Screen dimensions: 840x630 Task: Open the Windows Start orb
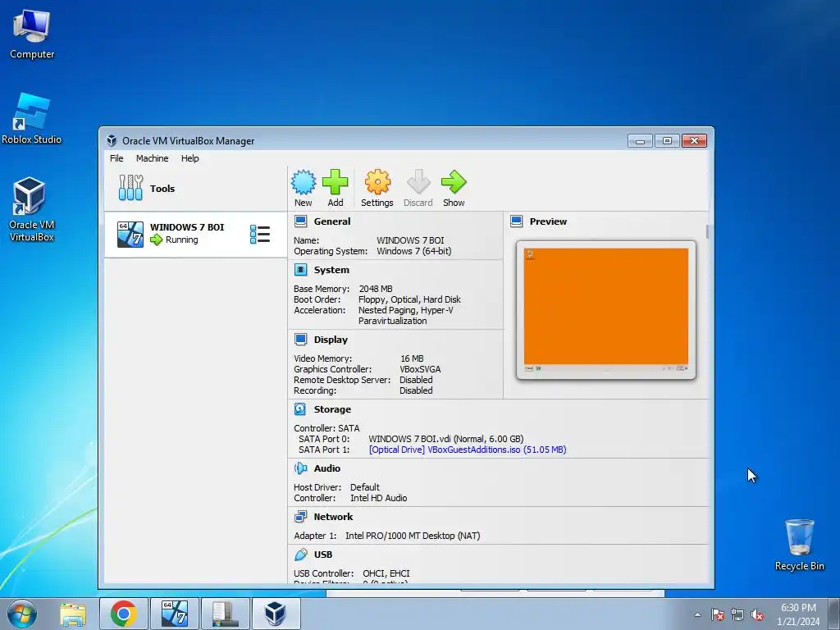(x=22, y=614)
